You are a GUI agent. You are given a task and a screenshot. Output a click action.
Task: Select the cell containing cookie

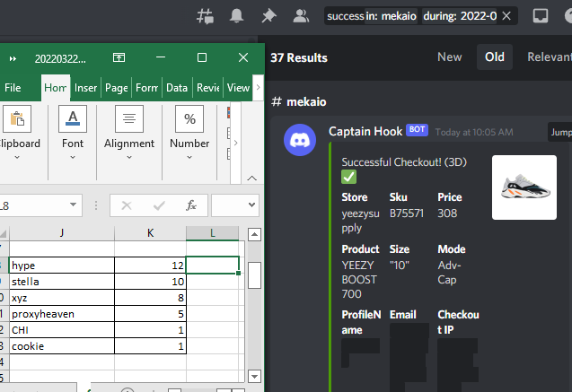[62, 346]
